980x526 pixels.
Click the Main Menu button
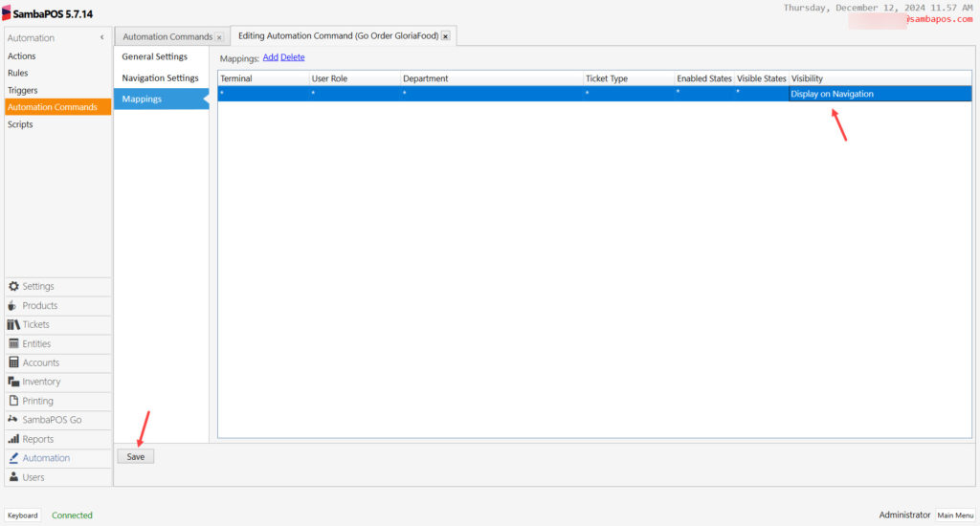pos(955,515)
